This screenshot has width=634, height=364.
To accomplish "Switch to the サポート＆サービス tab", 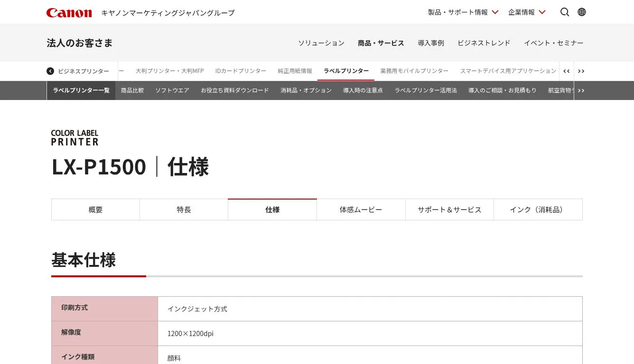I will (x=449, y=209).
